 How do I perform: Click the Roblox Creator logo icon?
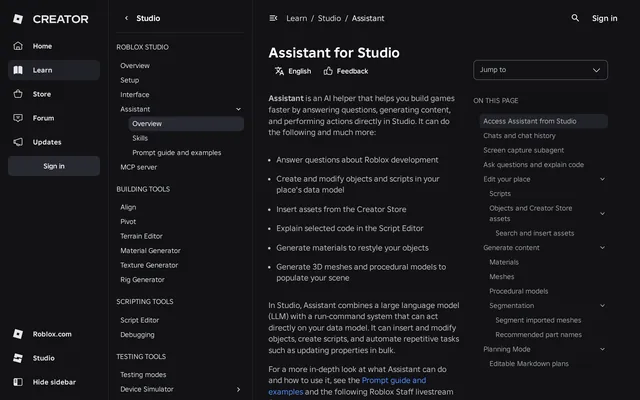pyautogui.click(x=18, y=19)
